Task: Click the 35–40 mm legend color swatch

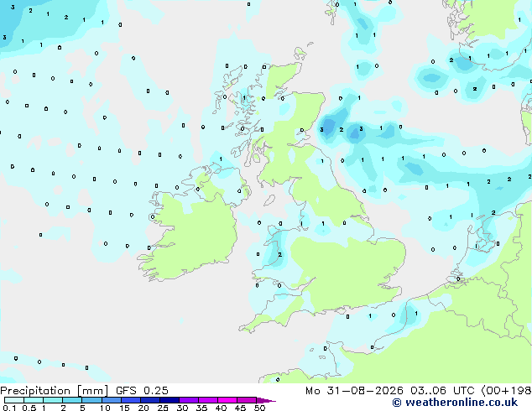Action: (208, 400)
